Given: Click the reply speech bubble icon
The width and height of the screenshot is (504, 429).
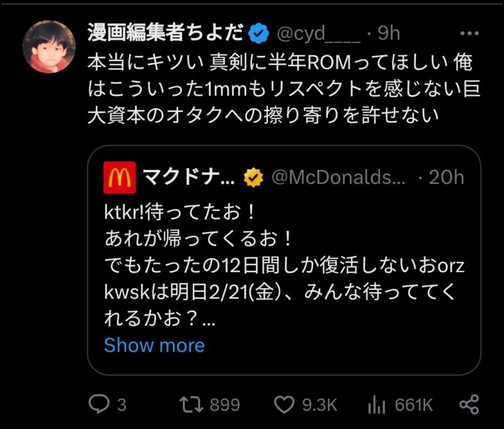Looking at the screenshot, I should 98,404.
